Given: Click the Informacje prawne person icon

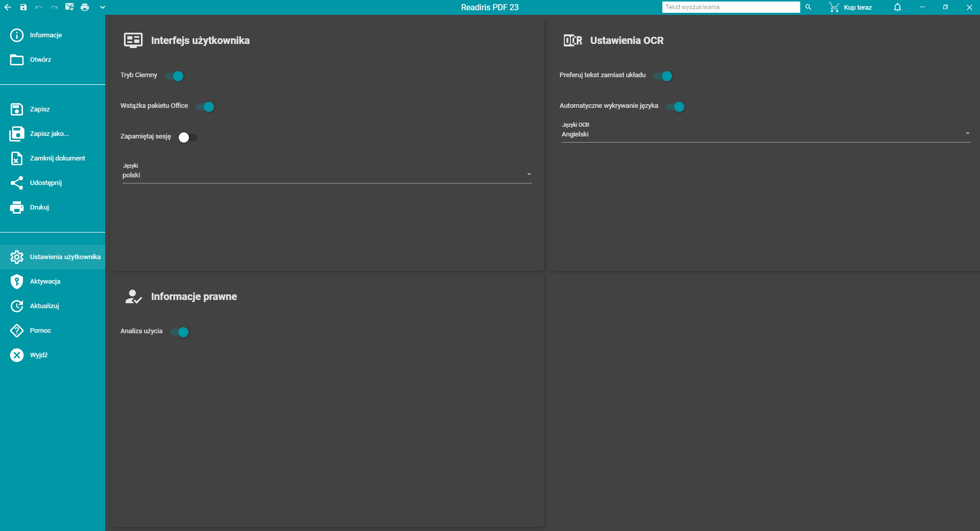Looking at the screenshot, I should pos(133,296).
